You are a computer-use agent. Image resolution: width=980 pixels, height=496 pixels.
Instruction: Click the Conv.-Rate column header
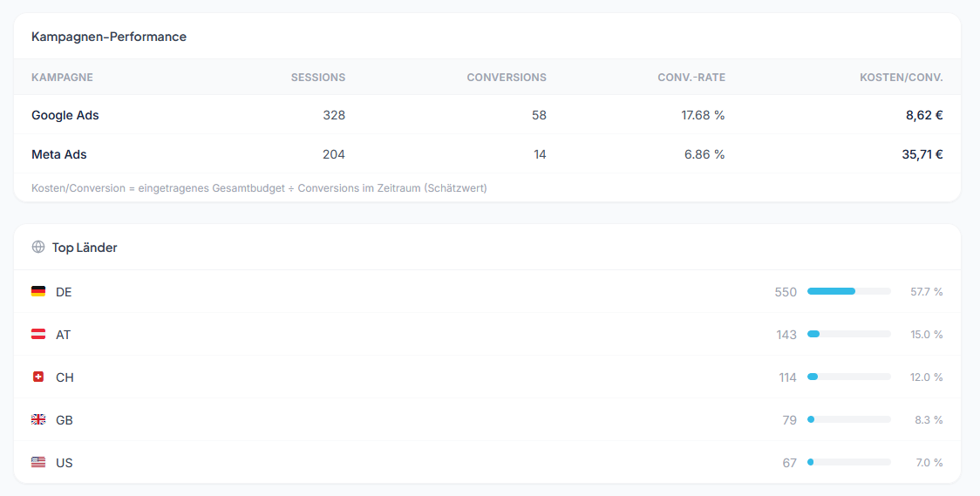691,78
